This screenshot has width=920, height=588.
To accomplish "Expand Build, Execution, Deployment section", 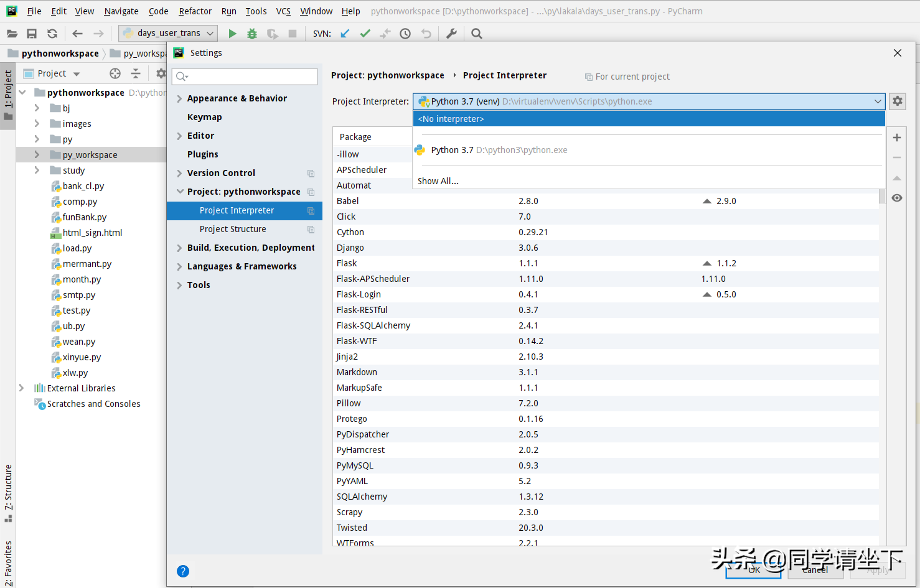I will tap(179, 248).
